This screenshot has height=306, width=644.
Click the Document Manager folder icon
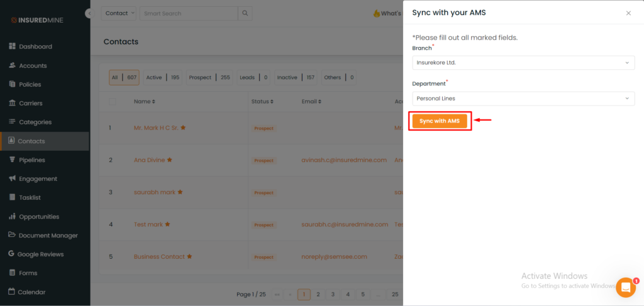click(x=12, y=235)
